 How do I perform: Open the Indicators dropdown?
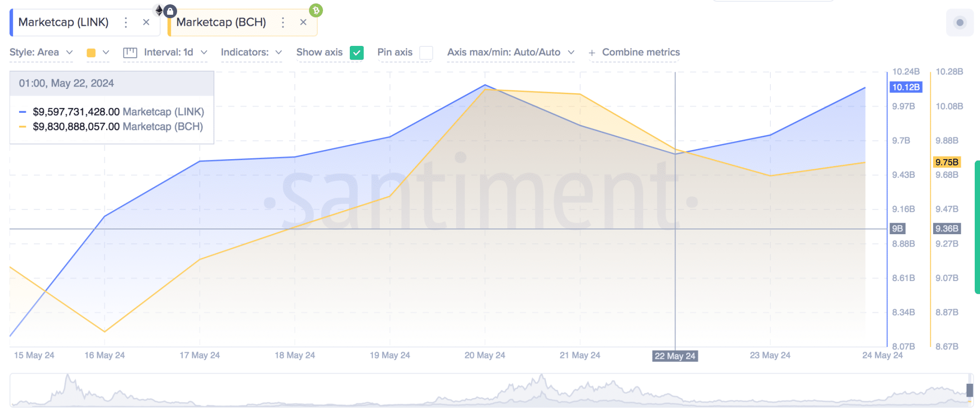point(251,53)
